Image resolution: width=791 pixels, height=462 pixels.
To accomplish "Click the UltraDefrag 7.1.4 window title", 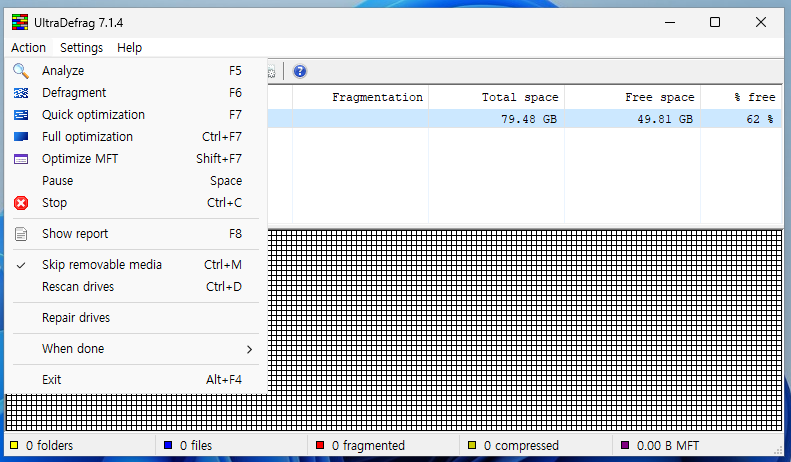I will point(79,23).
